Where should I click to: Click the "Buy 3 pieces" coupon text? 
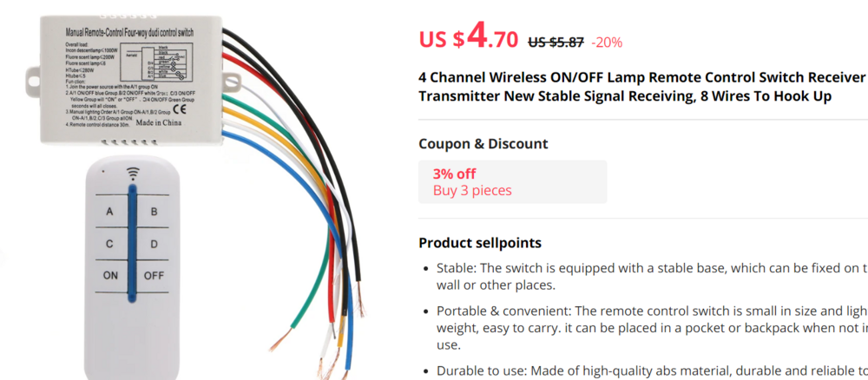pyautogui.click(x=472, y=191)
